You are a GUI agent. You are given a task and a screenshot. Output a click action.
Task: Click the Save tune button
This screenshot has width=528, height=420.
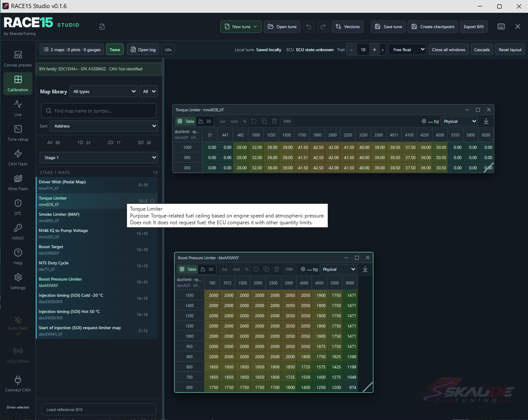[x=388, y=26]
